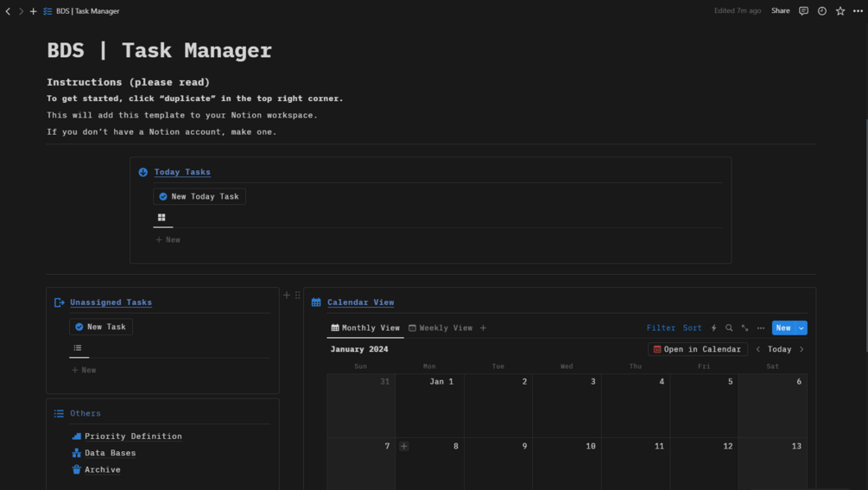Click the January 2024 month label
This screenshot has width=868, height=490.
(359, 349)
